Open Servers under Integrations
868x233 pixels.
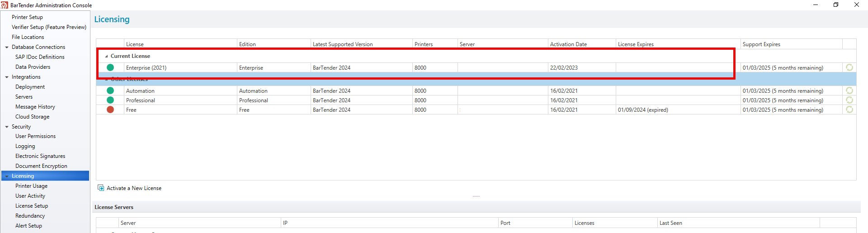click(24, 97)
